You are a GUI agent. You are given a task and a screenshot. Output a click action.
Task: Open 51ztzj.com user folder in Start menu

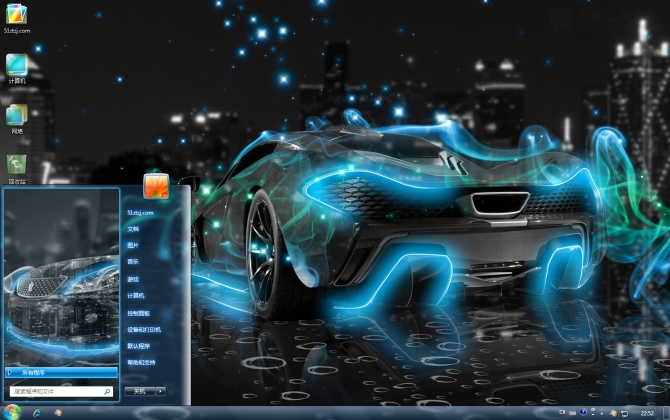[140, 213]
